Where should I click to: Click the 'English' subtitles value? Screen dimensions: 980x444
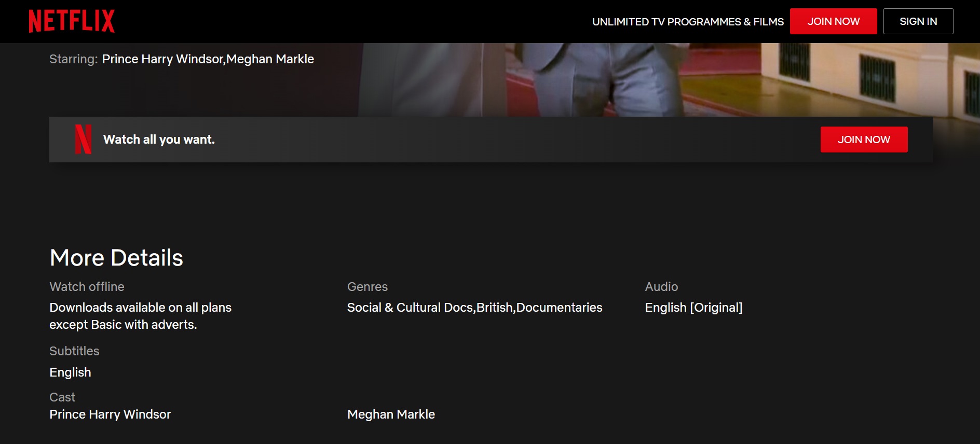click(x=70, y=372)
